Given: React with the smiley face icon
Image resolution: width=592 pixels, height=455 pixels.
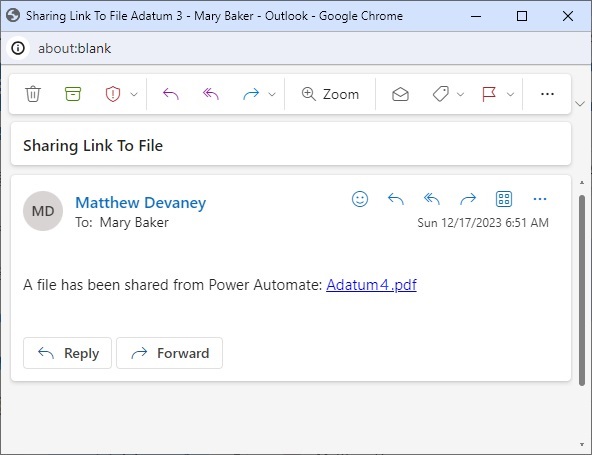Looking at the screenshot, I should (360, 199).
